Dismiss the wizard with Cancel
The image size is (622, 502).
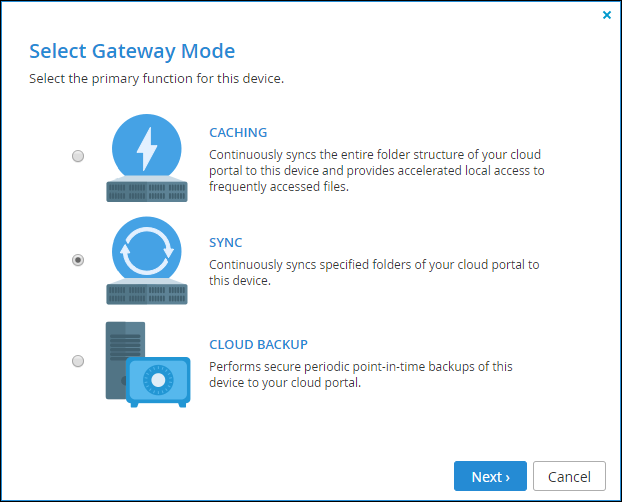(x=569, y=476)
